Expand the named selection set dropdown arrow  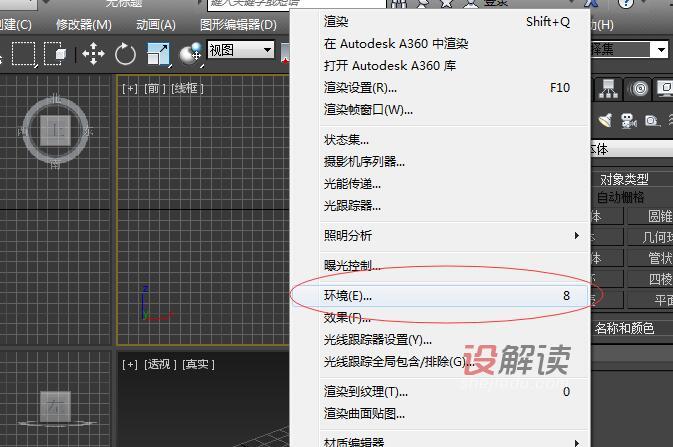pos(661,50)
